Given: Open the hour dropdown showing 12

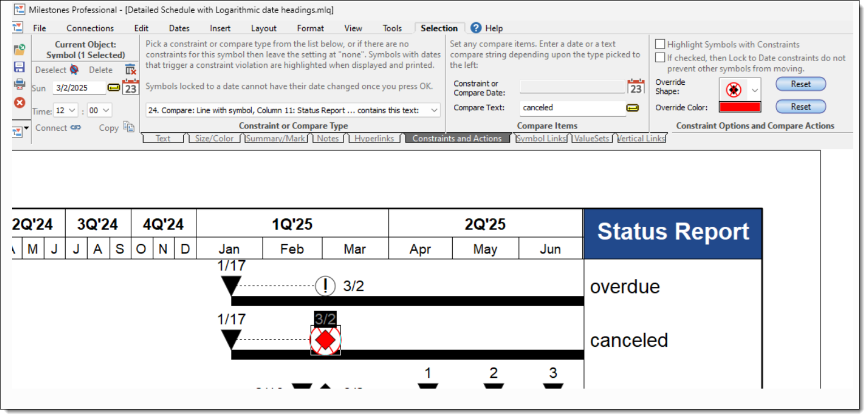Looking at the screenshot, I should (x=72, y=110).
